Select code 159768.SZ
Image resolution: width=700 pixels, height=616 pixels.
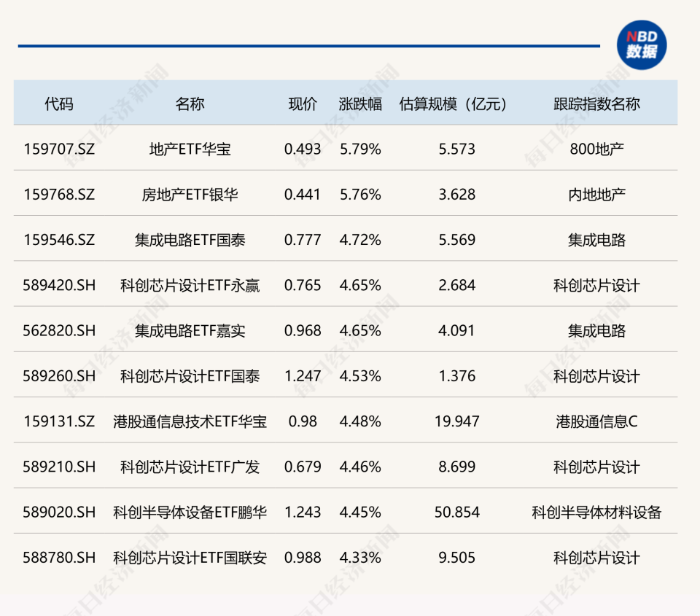coord(59,195)
